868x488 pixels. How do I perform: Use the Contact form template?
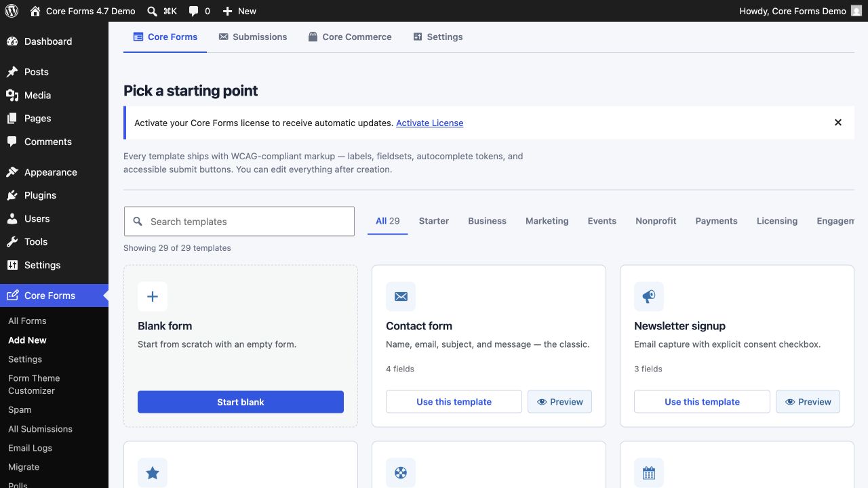[454, 402]
